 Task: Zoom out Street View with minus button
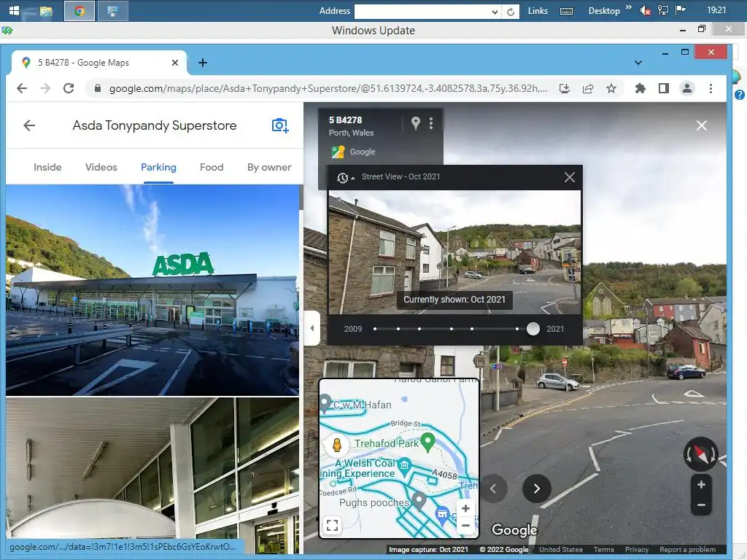701,505
